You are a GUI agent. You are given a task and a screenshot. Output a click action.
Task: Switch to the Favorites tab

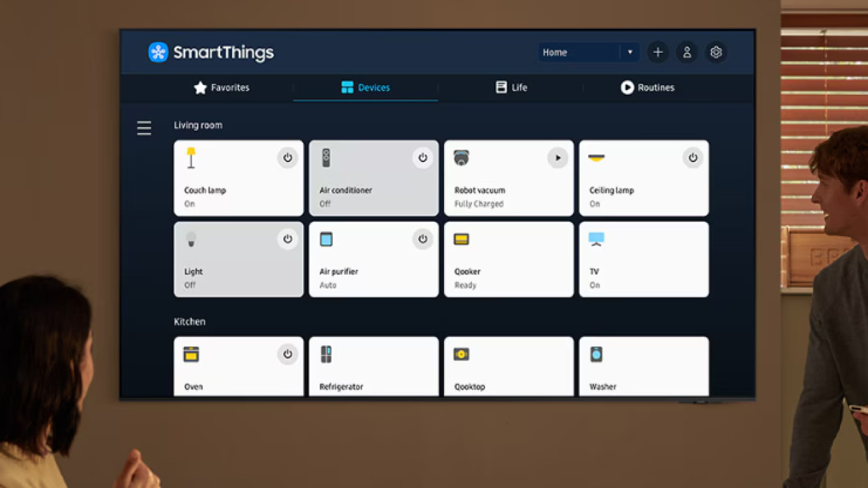click(222, 88)
